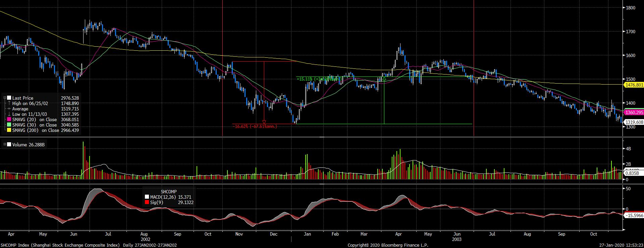The width and height of the screenshot is (644, 248).
Task: Click the Low value 1307.395
Action: (x=70, y=114)
